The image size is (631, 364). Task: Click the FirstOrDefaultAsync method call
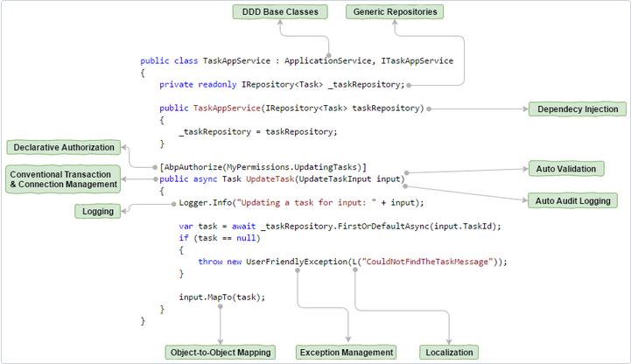(x=383, y=227)
